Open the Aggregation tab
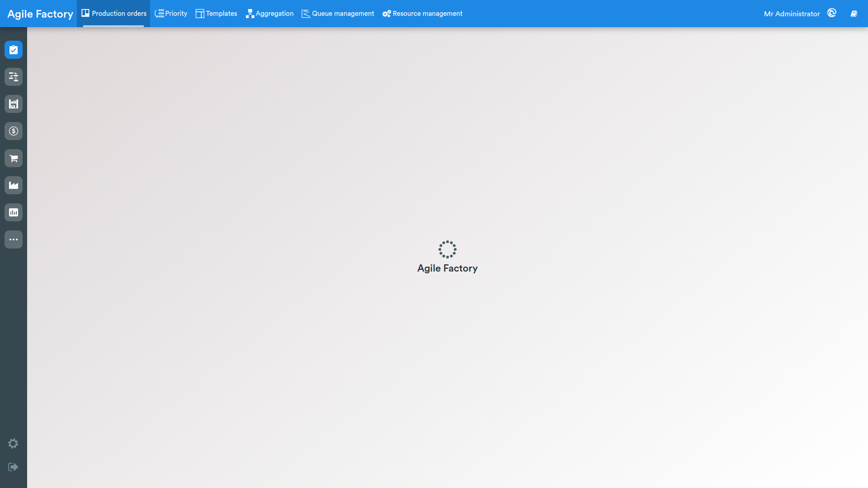Screen dimensions: 868x488 point(269,14)
